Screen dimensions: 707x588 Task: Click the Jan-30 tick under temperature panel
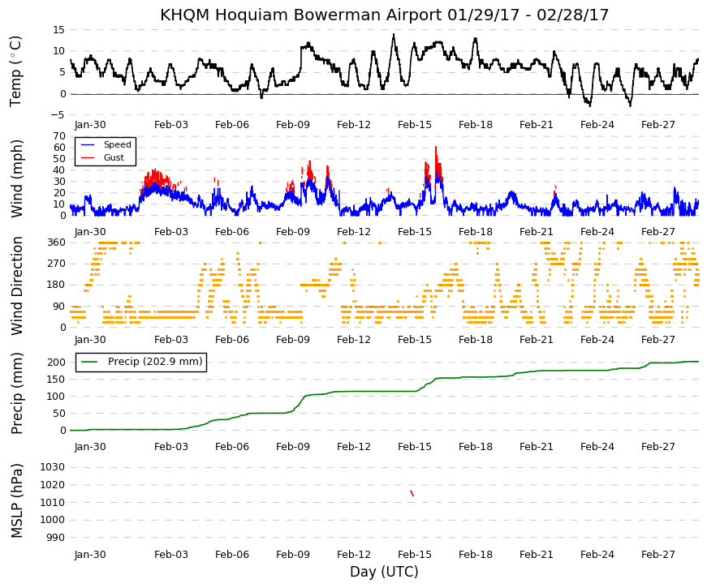(90, 125)
